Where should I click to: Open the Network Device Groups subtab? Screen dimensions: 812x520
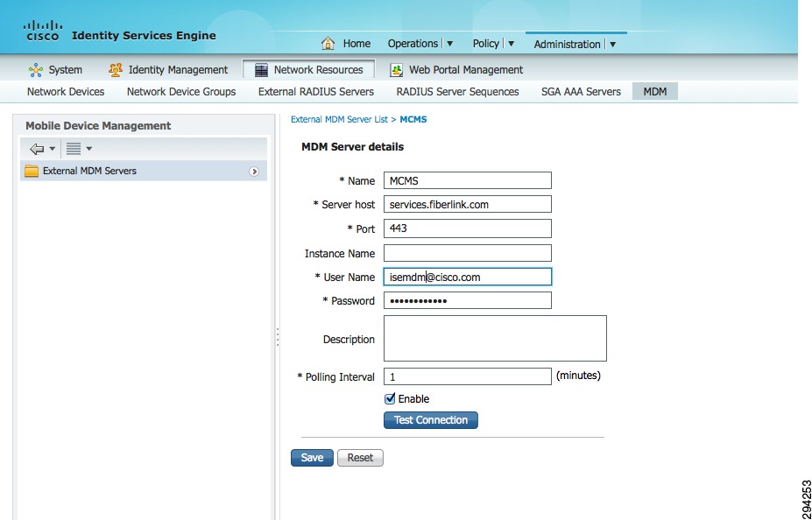pos(181,92)
